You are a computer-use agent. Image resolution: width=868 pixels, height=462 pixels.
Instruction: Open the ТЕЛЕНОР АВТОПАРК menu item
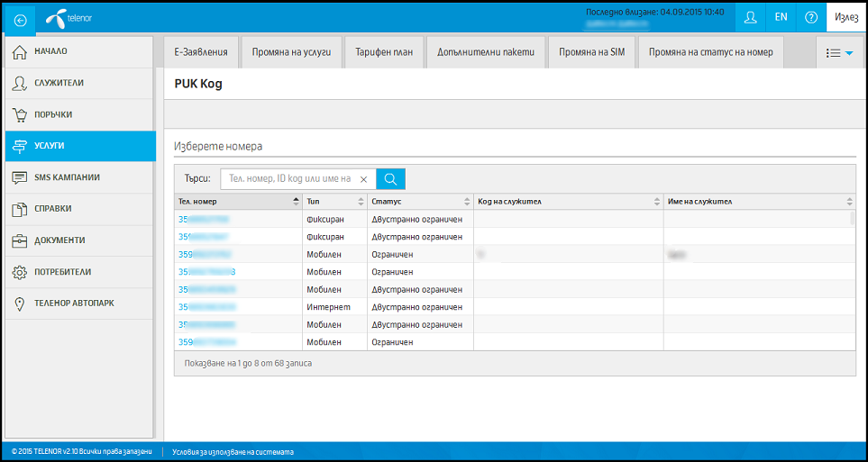79,303
